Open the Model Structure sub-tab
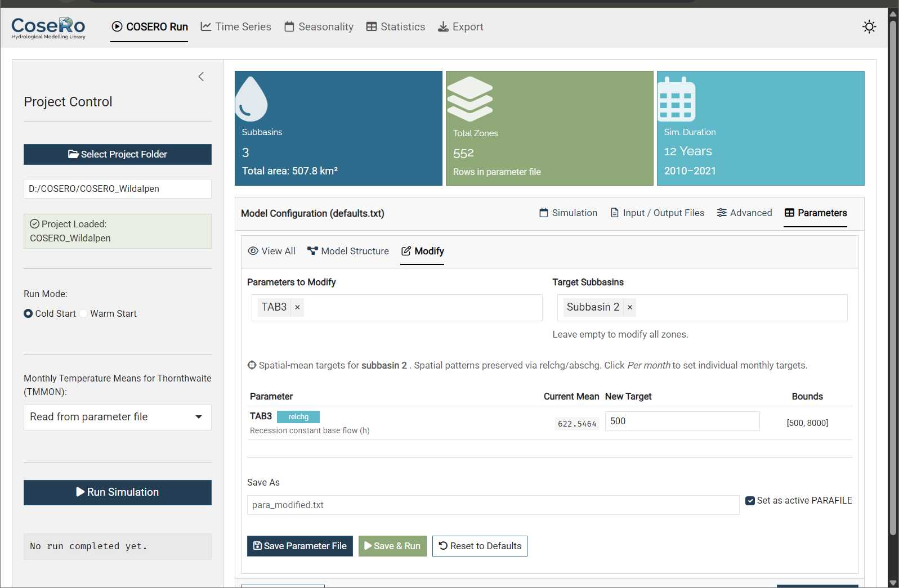899x588 pixels. (x=348, y=252)
